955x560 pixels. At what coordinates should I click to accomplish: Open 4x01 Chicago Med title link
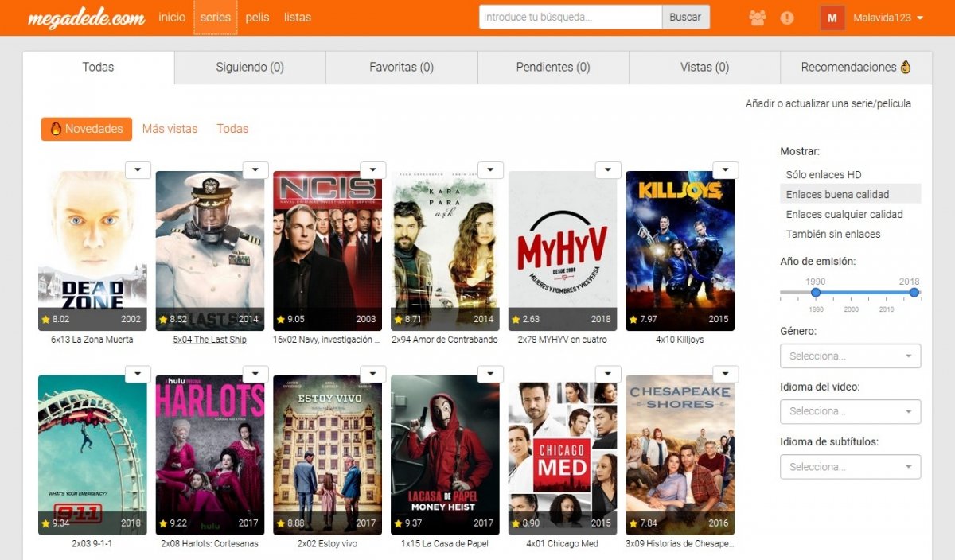point(562,544)
